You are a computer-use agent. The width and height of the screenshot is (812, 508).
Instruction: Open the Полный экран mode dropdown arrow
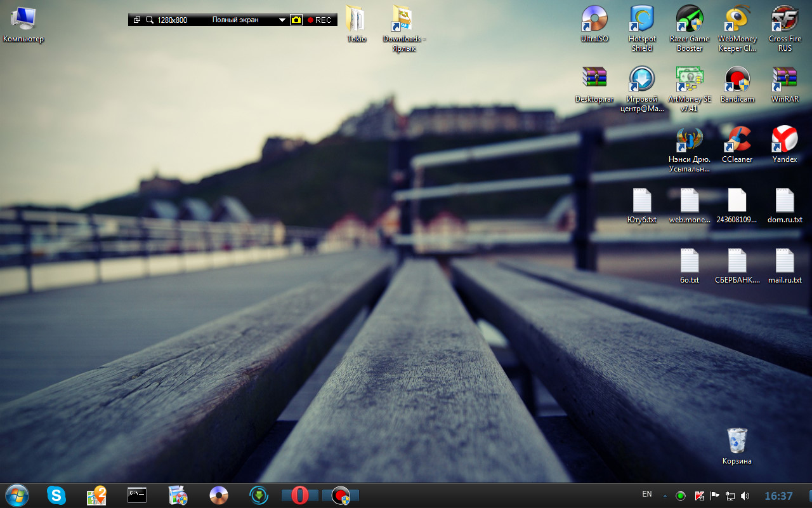[282, 20]
